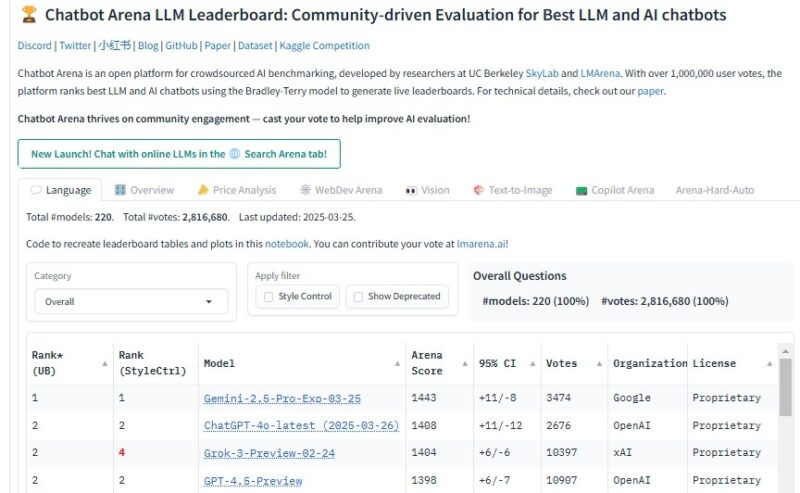Open the Grok-3-Preview-02-24 model link
Screen dimensions: 800x493
[268, 453]
